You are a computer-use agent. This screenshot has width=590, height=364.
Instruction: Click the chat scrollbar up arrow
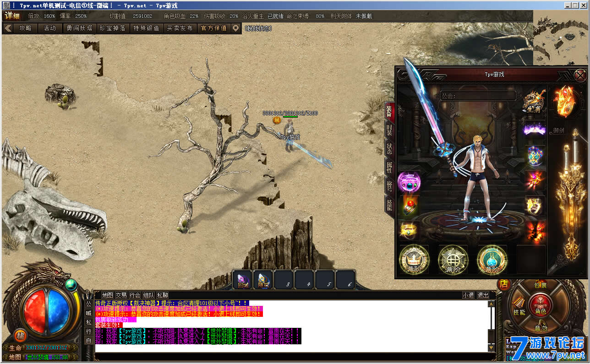click(492, 304)
